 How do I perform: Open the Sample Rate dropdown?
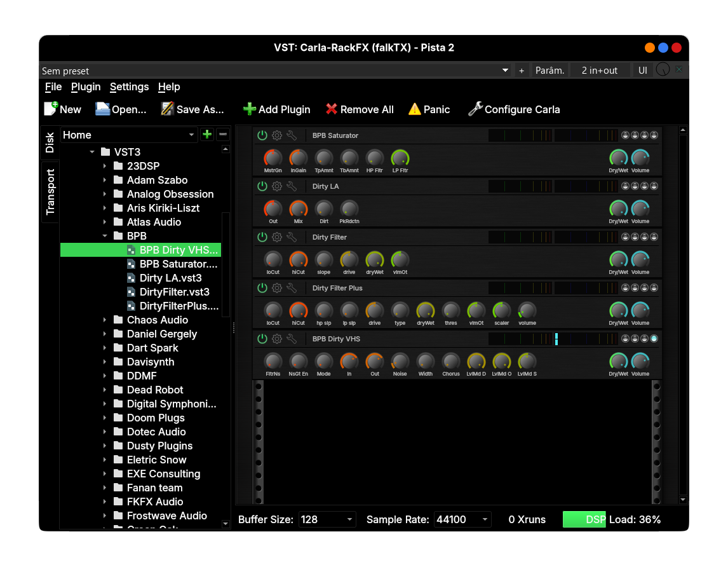[x=462, y=519]
